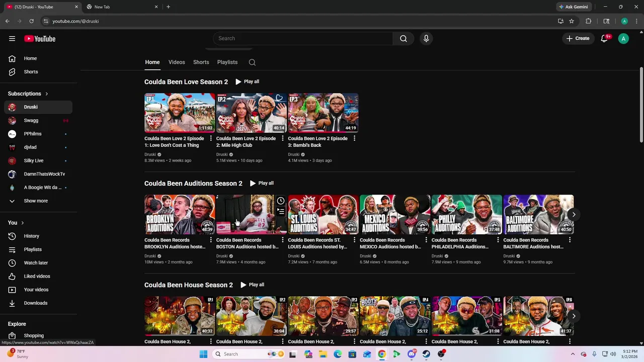Switch to the channel Playlists tab
This screenshot has height=362, width=644.
click(227, 62)
